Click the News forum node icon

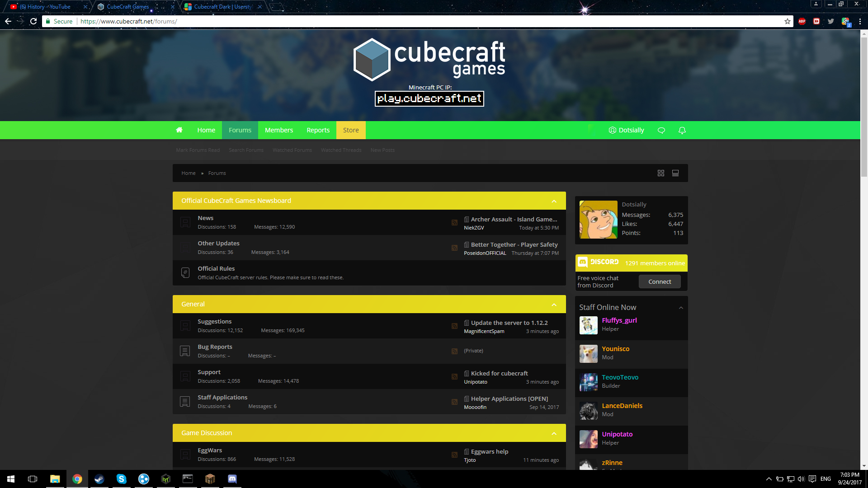point(185,222)
